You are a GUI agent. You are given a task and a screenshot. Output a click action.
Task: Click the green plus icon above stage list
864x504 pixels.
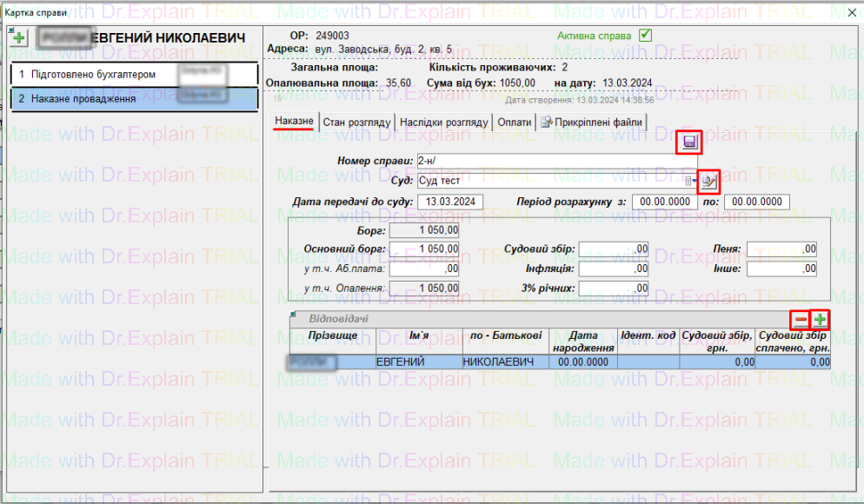click(x=19, y=37)
